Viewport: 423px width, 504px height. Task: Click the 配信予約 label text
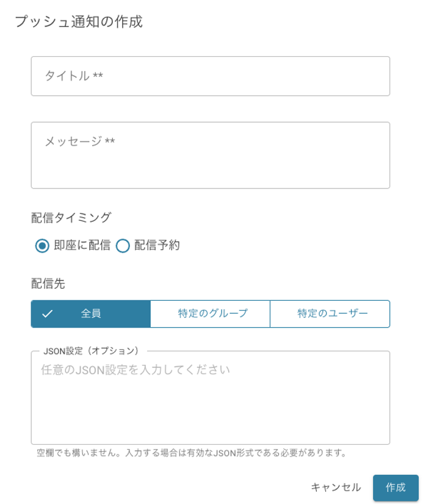click(157, 246)
